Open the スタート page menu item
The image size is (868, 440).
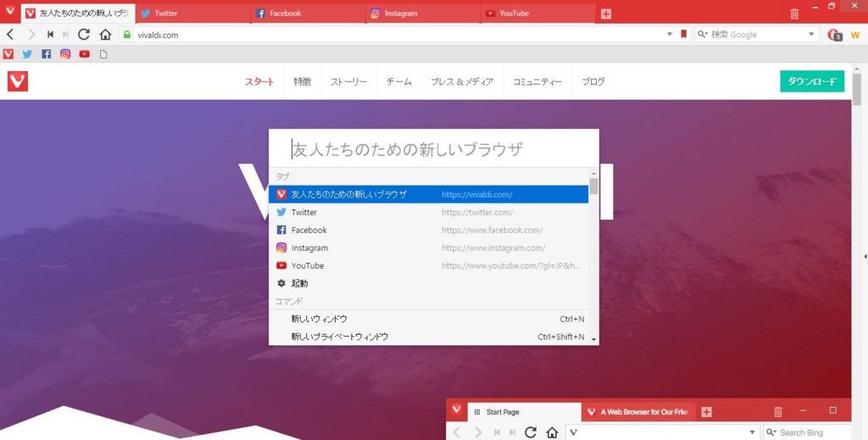pyautogui.click(x=259, y=81)
